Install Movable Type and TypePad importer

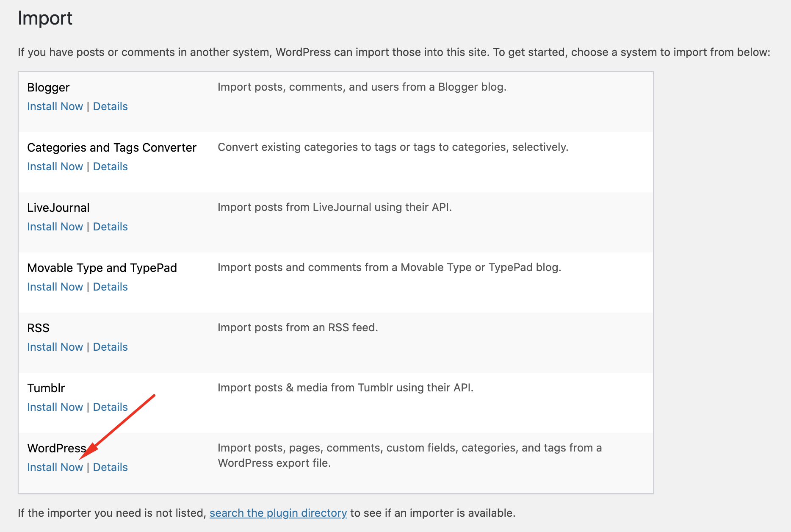[x=55, y=287]
